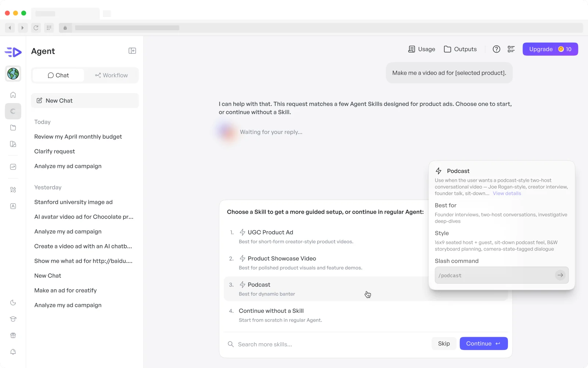
Task: Open the task list icon beside help
Action: pyautogui.click(x=511, y=49)
